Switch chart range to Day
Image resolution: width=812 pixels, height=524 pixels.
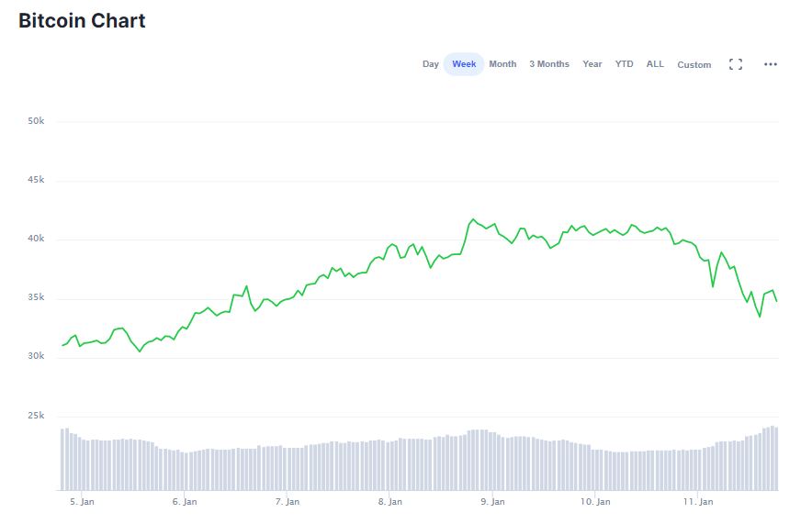[x=430, y=64]
